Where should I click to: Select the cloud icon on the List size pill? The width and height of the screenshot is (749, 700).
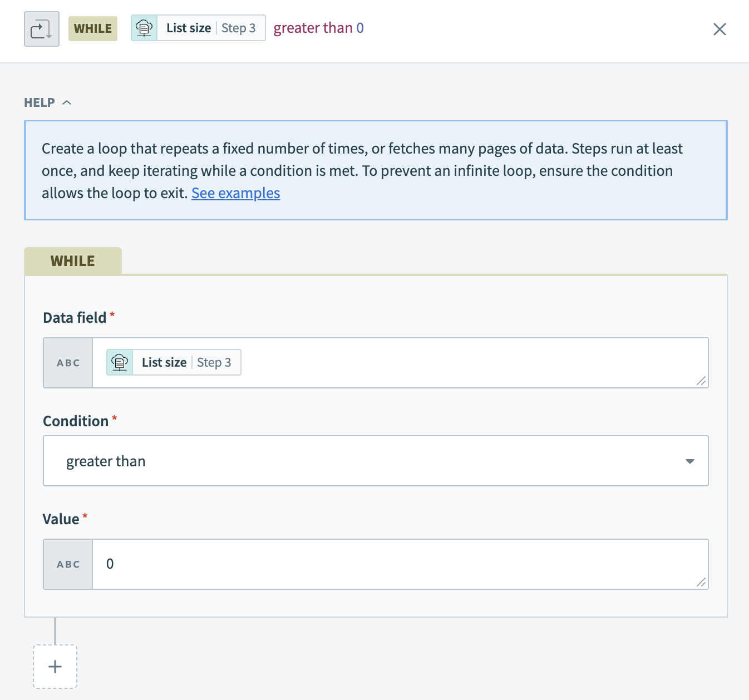120,362
